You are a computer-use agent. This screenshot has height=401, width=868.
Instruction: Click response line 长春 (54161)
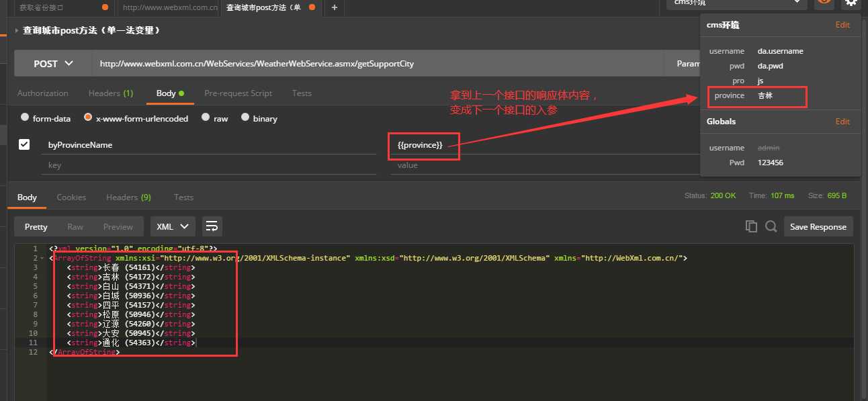131,267
